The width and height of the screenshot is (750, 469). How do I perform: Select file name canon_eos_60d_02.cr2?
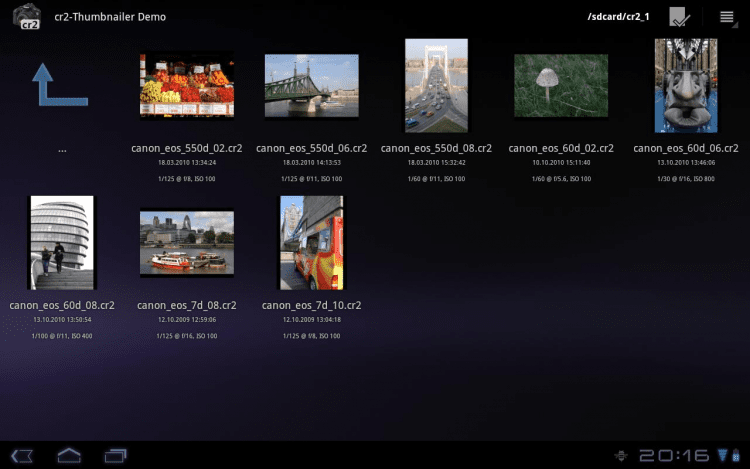pos(561,148)
